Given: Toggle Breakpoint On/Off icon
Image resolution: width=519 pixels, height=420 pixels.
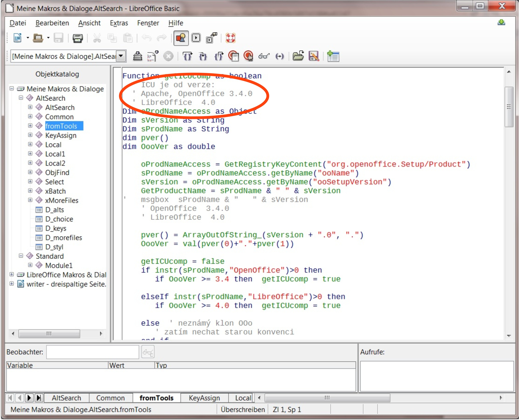Looking at the screenshot, I should [x=234, y=56].
